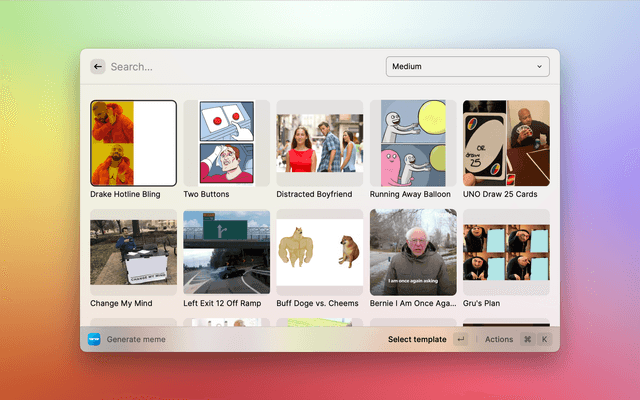The image size is (640, 400).
Task: Open the Medium size dropdown
Action: point(466,67)
